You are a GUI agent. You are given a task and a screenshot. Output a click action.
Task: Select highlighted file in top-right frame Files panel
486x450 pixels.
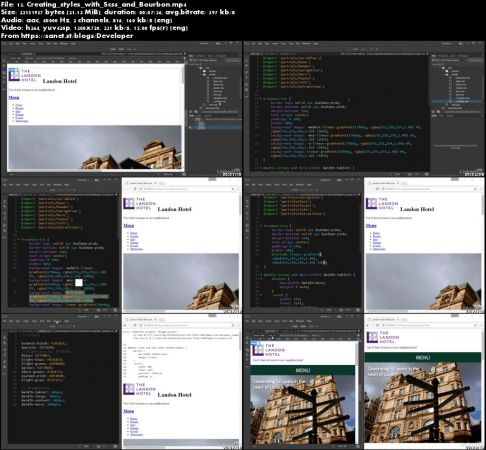coord(457,101)
